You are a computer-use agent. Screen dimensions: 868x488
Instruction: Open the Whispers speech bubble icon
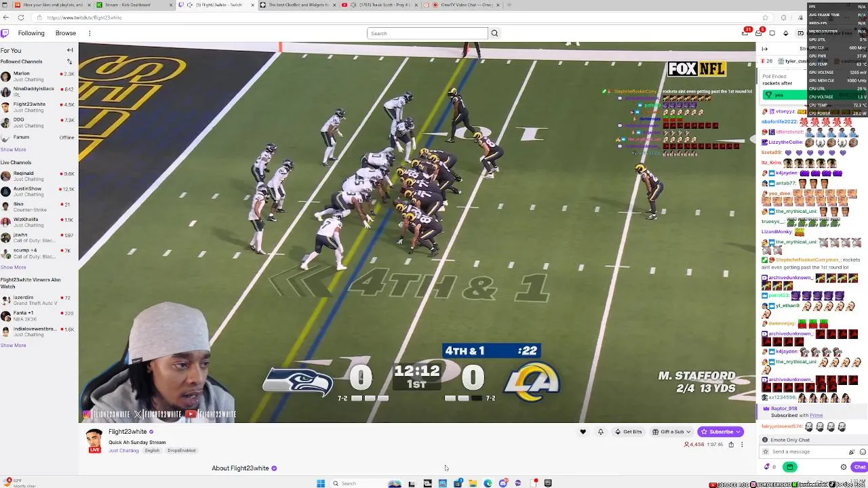(x=772, y=33)
